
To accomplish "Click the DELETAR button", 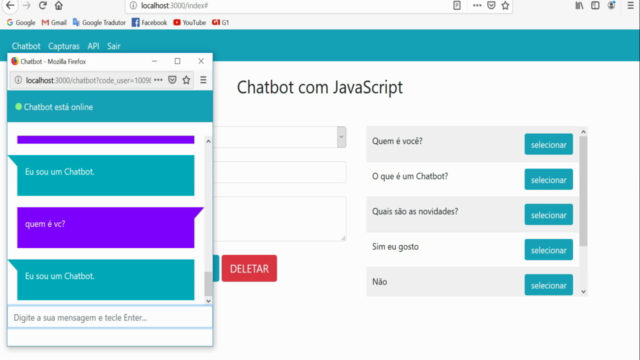I will (x=249, y=269).
